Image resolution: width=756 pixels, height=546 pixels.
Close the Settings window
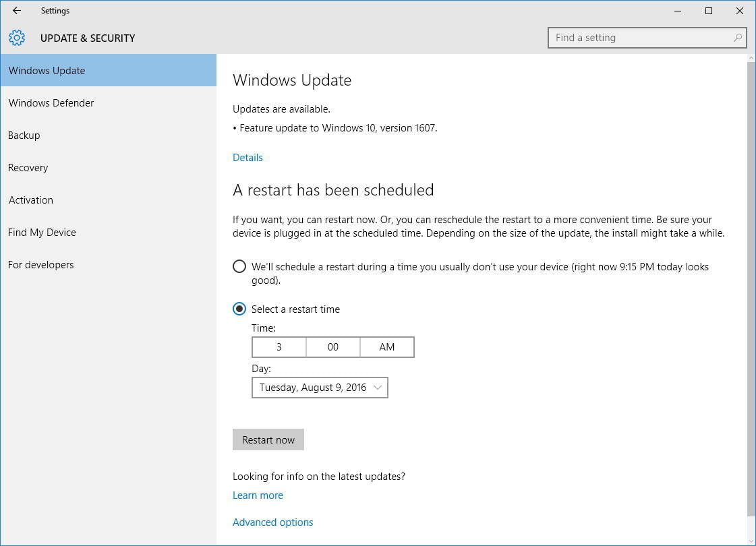tap(740, 11)
